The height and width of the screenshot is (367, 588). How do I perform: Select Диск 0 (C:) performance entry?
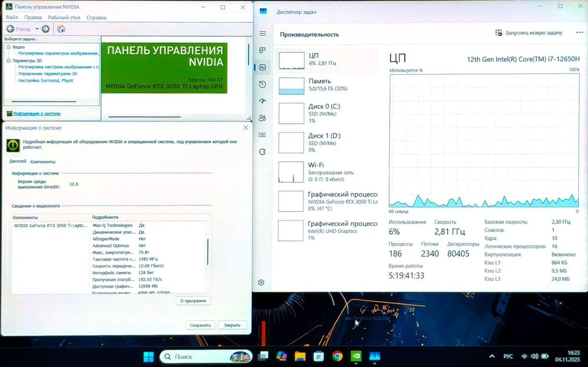click(x=326, y=114)
